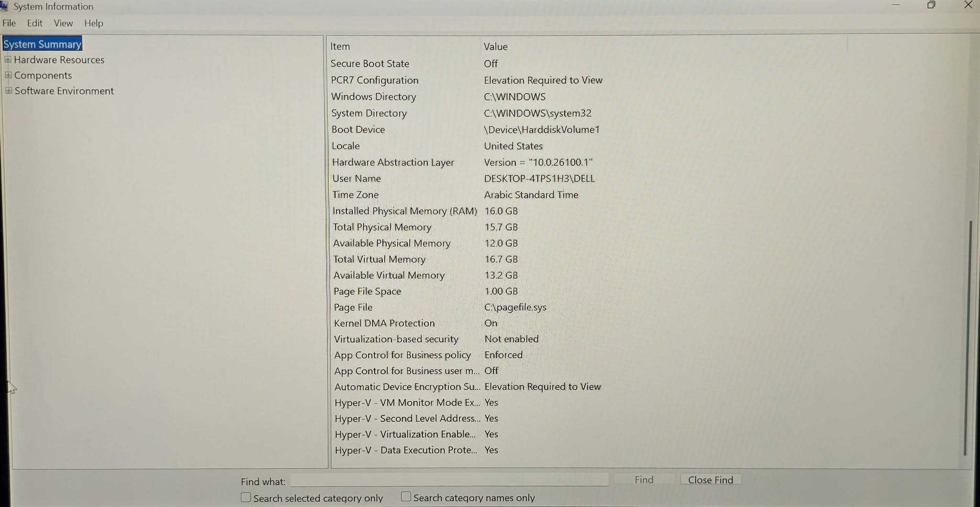Viewport: 980px width, 507px height.
Task: Close the System Information window
Action: 968,5
